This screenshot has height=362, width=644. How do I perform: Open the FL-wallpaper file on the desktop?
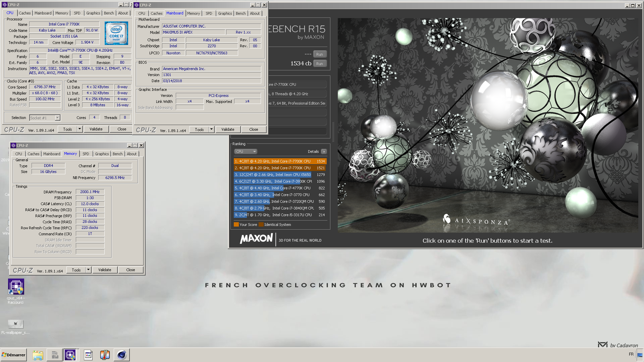15,327
